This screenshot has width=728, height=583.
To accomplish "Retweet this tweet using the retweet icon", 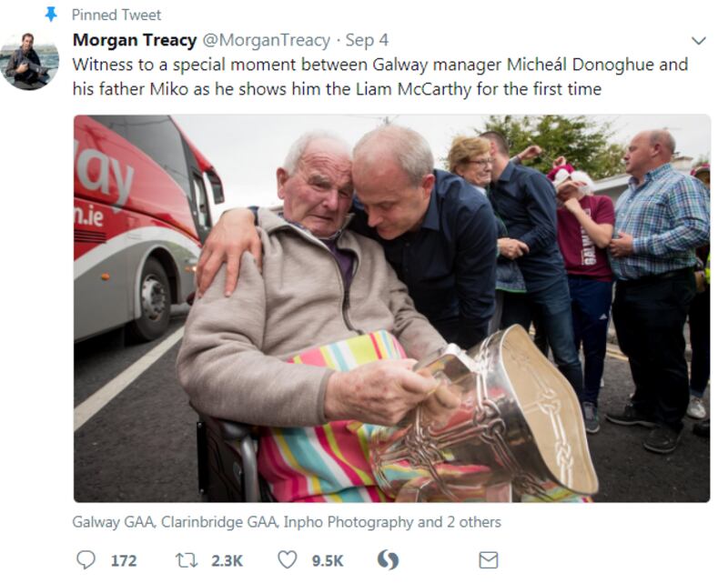I will coord(187,560).
